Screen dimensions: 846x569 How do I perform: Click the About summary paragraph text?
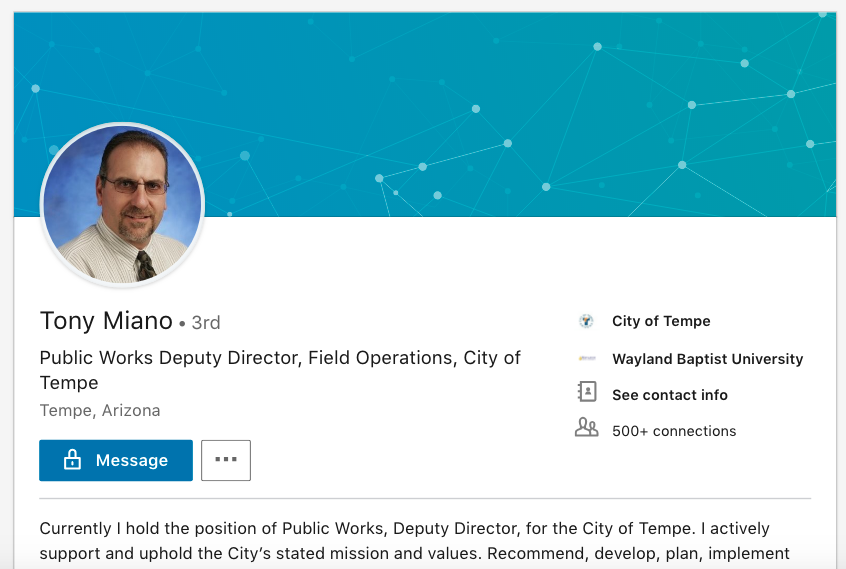point(405,528)
